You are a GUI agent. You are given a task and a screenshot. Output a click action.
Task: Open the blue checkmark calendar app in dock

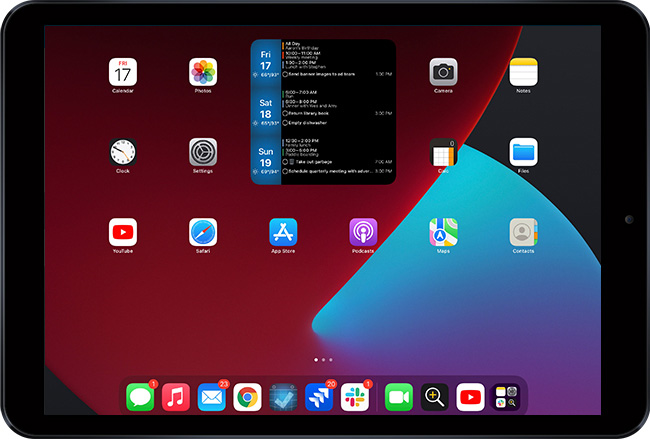(x=283, y=397)
